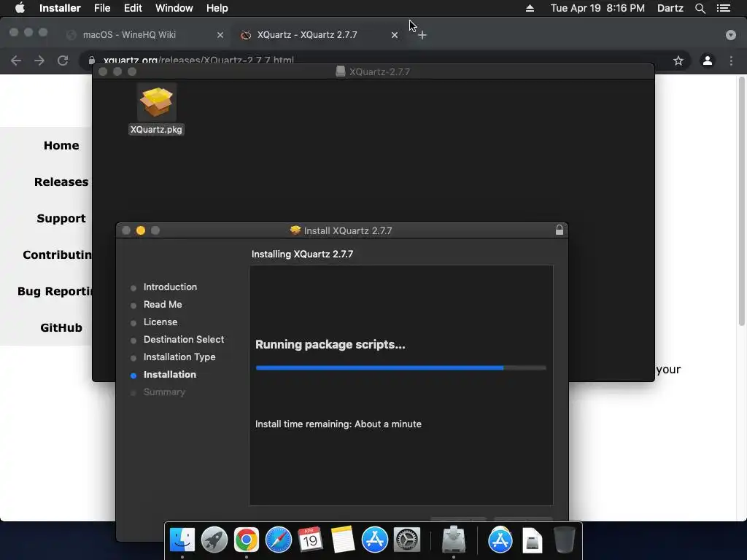Click the installation progress bar

(400, 367)
